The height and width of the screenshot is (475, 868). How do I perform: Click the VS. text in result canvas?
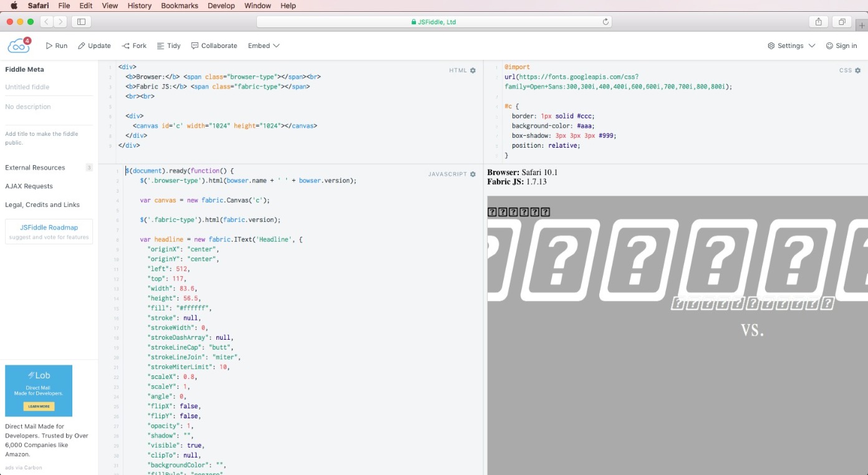[x=753, y=330]
